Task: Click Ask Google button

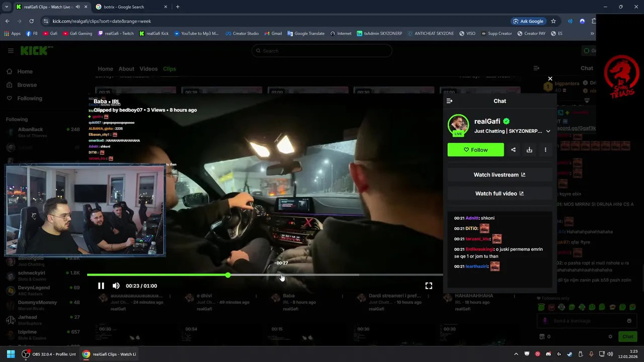Action: (528, 21)
